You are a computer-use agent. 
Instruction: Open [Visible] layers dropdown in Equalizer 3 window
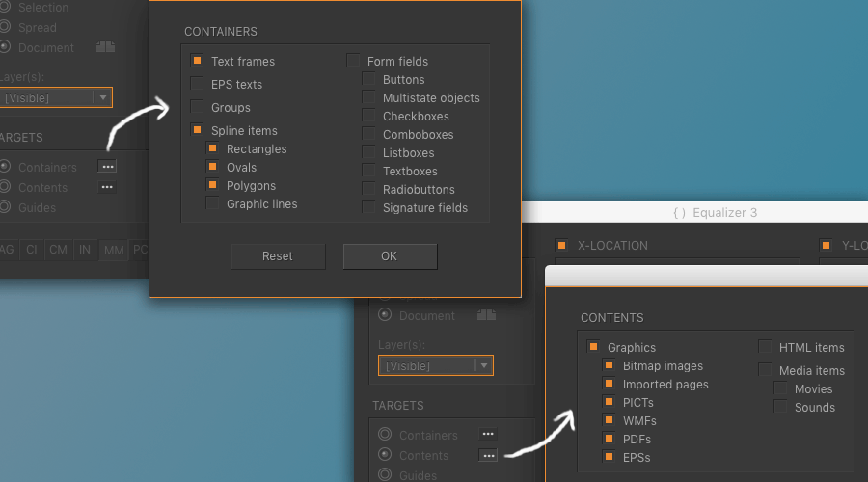483,365
